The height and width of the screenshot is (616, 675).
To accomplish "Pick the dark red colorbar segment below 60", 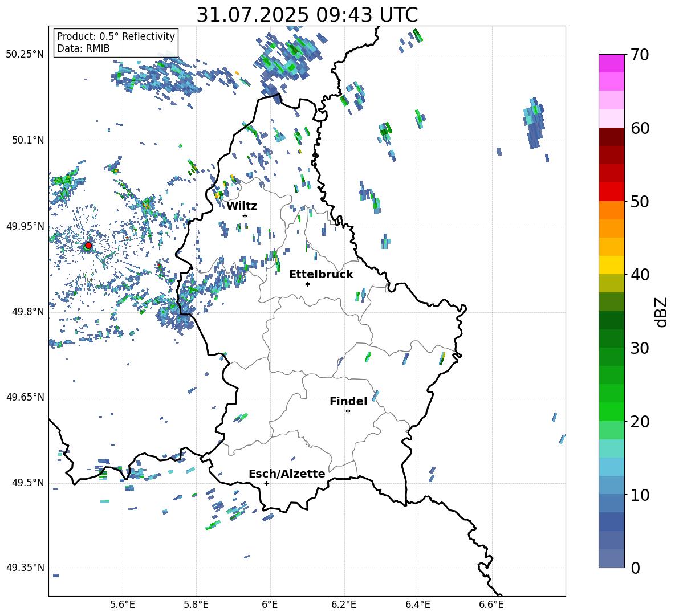I will 611,137.
